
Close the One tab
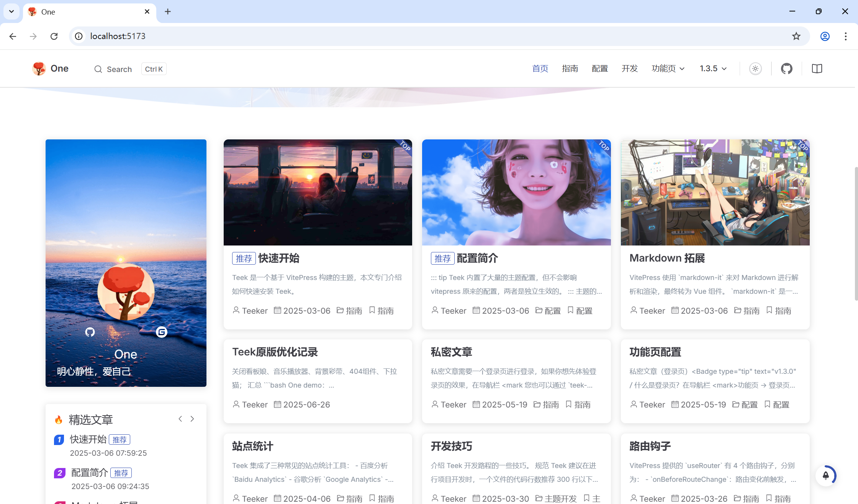[147, 11]
